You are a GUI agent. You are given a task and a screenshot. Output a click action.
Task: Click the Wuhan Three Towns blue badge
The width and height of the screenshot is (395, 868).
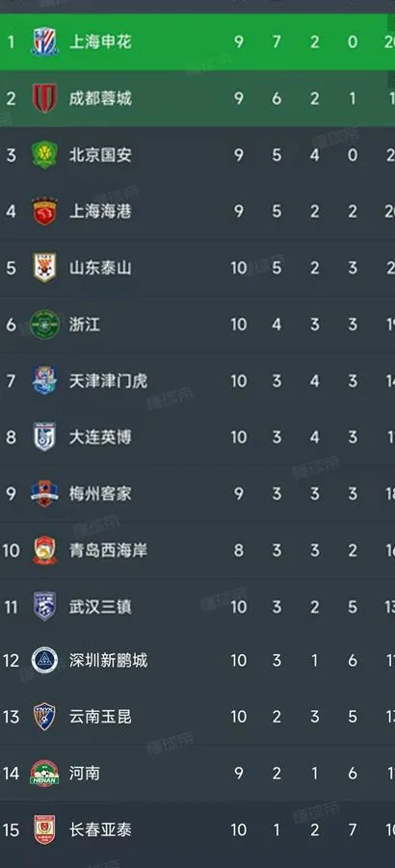(x=44, y=606)
